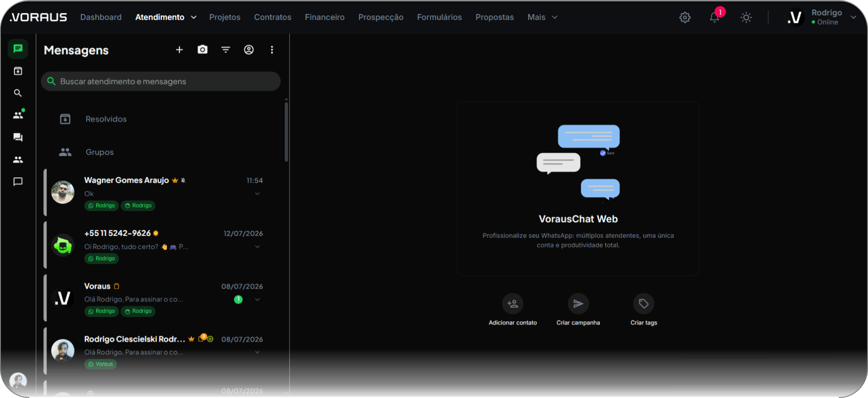This screenshot has width=868, height=398.
Task: Click Rodrigo Ciescielski profile photo
Action: [x=63, y=351]
